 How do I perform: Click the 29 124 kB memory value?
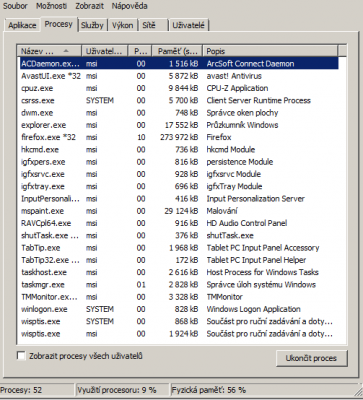tap(181, 211)
